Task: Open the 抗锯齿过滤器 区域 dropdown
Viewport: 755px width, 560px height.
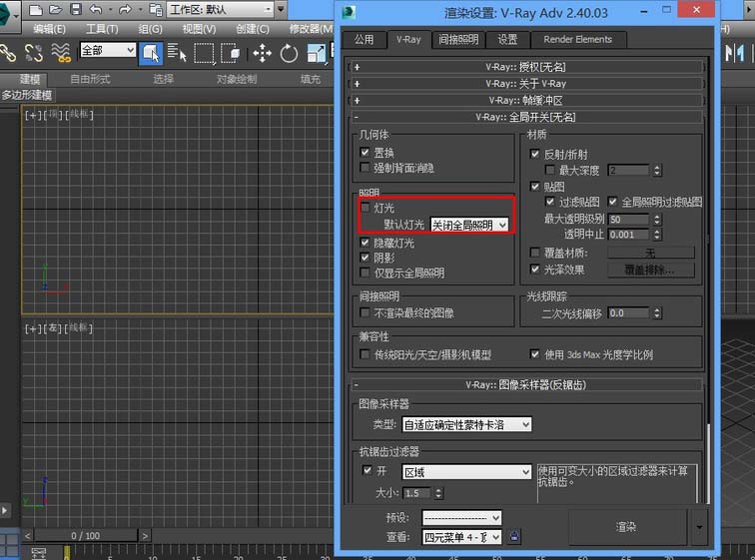Action: pos(466,472)
